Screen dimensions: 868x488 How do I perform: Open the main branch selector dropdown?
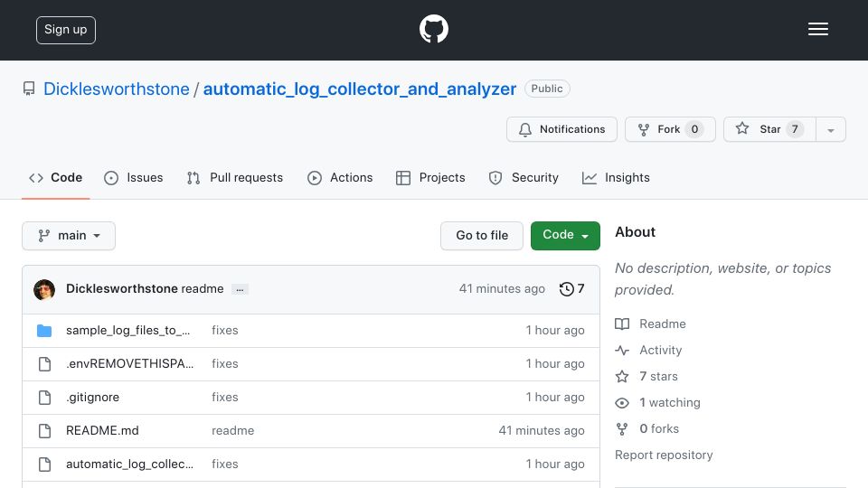(x=69, y=236)
